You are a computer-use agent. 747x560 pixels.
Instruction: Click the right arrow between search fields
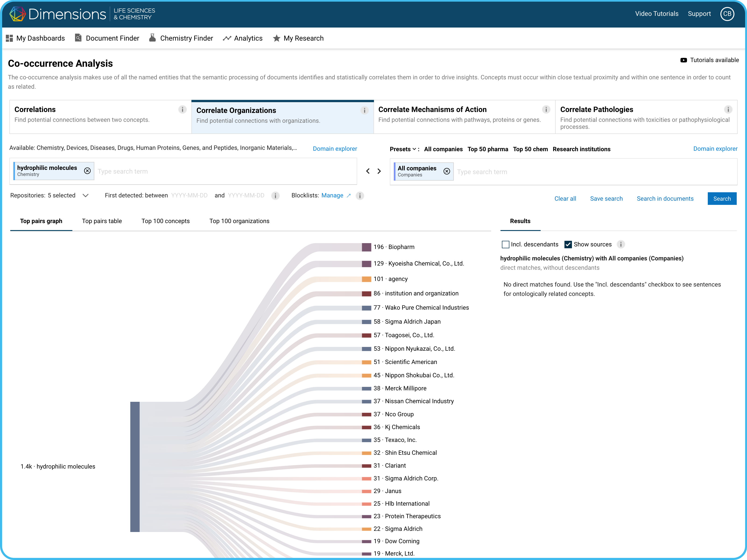coord(379,171)
